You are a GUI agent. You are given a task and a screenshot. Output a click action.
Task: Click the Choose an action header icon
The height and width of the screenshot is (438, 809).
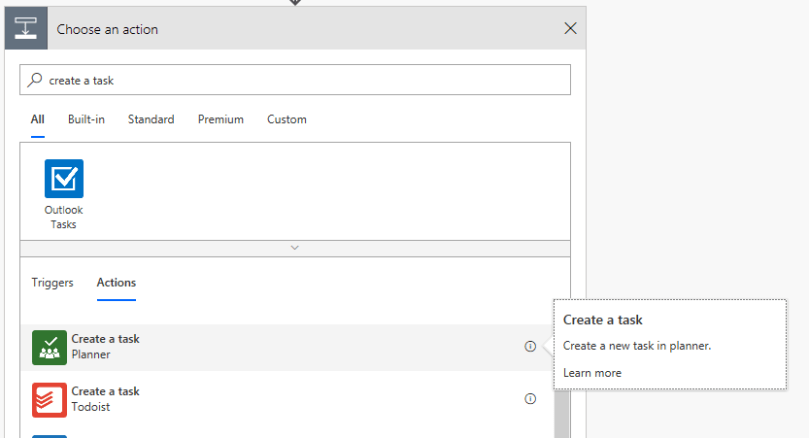coord(26,28)
